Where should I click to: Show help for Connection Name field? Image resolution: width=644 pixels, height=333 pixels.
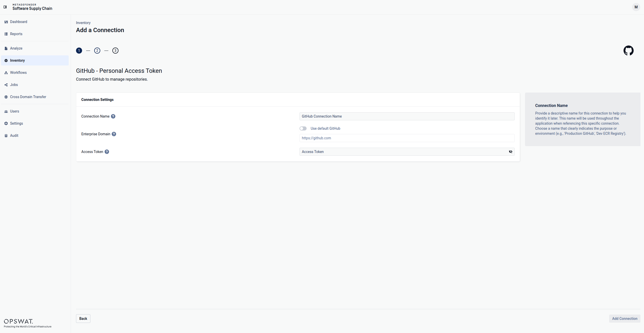pyautogui.click(x=113, y=116)
